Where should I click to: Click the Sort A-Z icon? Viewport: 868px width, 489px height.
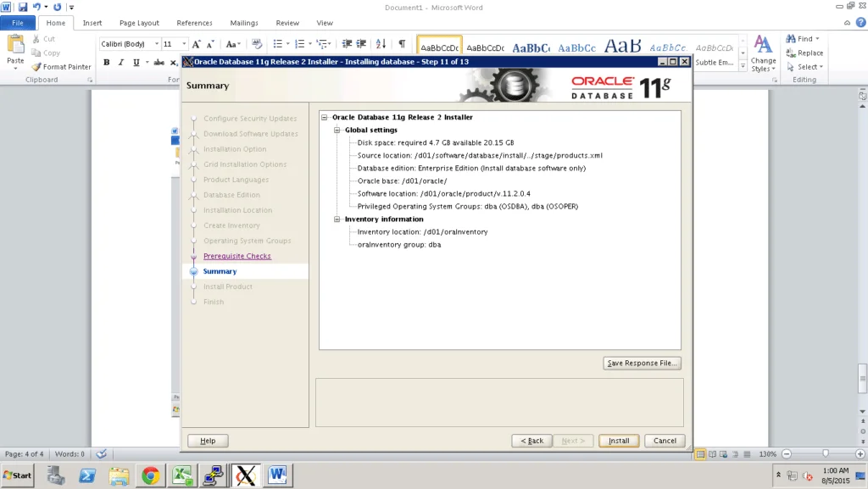pos(381,44)
